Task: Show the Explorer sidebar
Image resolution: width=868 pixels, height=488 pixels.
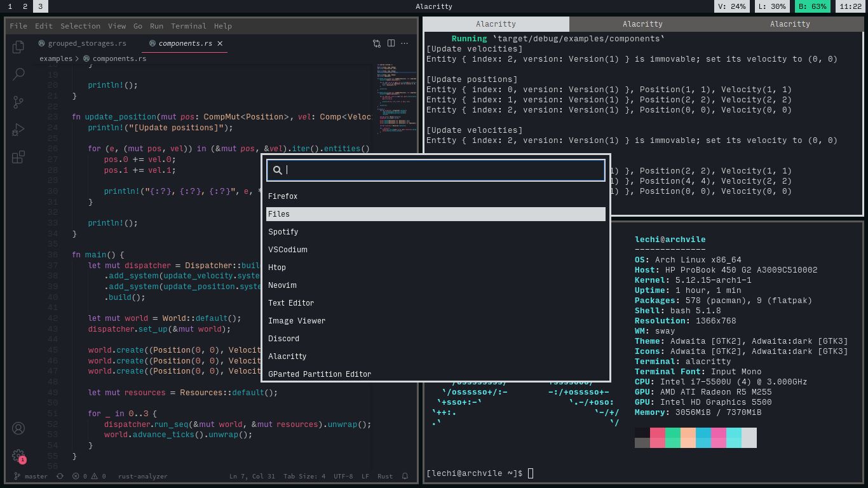Action: click(18, 46)
